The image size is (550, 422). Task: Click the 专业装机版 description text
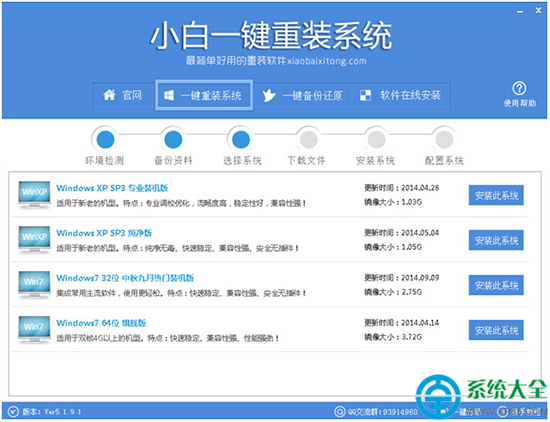pos(181,203)
